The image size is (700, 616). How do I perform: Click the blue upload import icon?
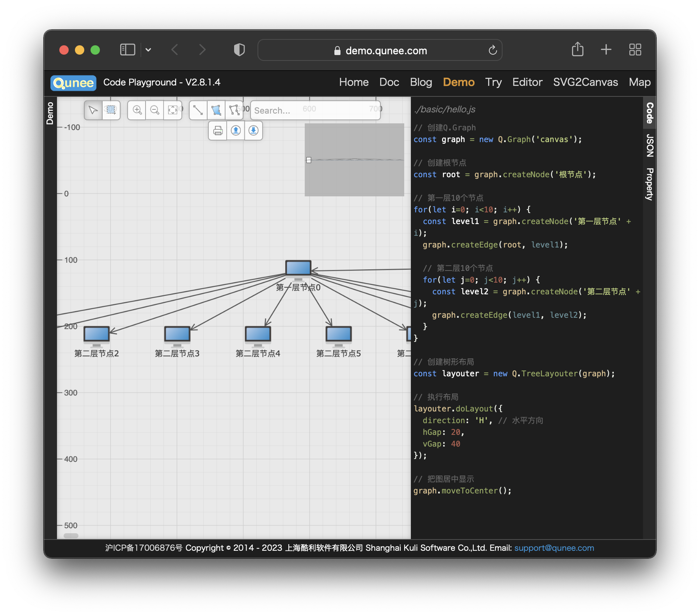[x=236, y=130]
